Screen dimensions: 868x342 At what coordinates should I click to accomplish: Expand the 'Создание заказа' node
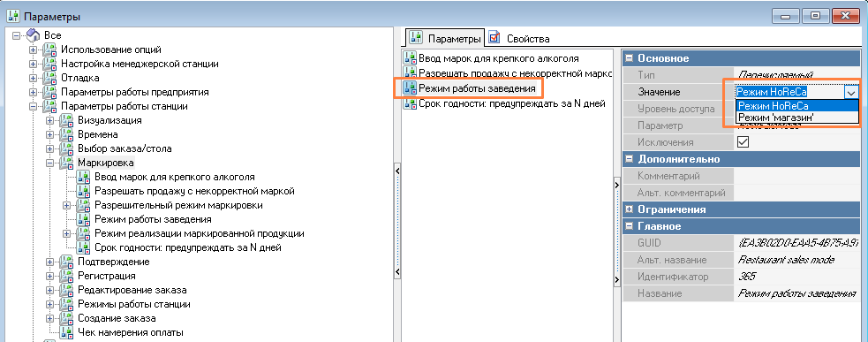pyautogui.click(x=49, y=318)
